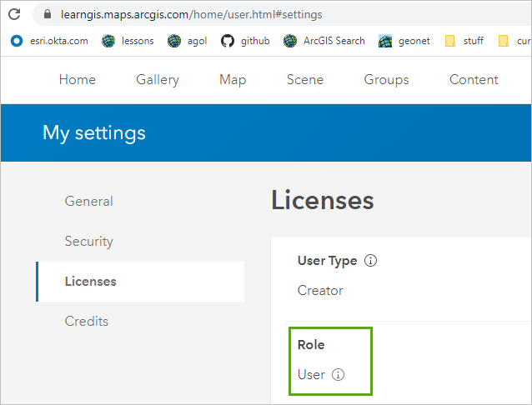Open the ArcGIS Search bookmark
This screenshot has height=405, width=532.
coord(324,40)
